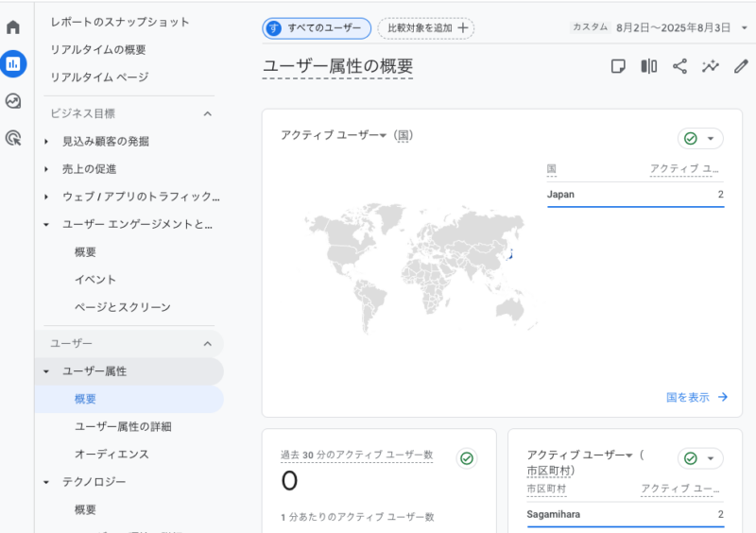This screenshot has width=756, height=533.
Task: Open 概要 under テクノロジー
Action: 85,509
